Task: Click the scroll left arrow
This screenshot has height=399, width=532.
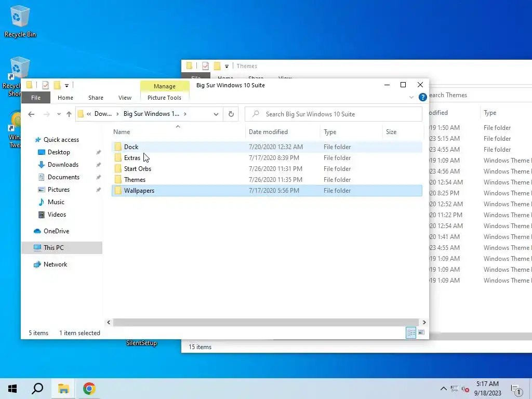Action: coord(109,322)
